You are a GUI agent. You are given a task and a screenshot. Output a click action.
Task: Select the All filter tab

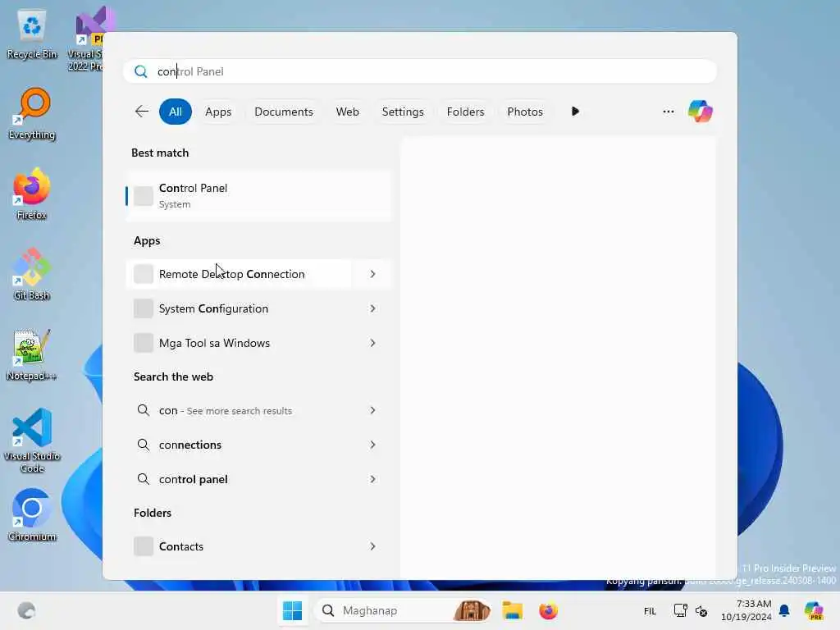(x=176, y=112)
